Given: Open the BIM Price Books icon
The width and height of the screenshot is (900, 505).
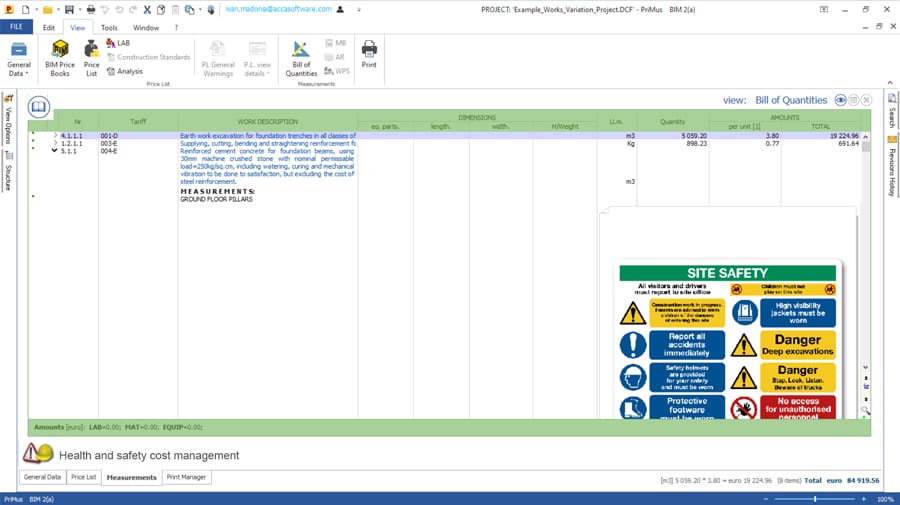Looking at the screenshot, I should tap(60, 58).
